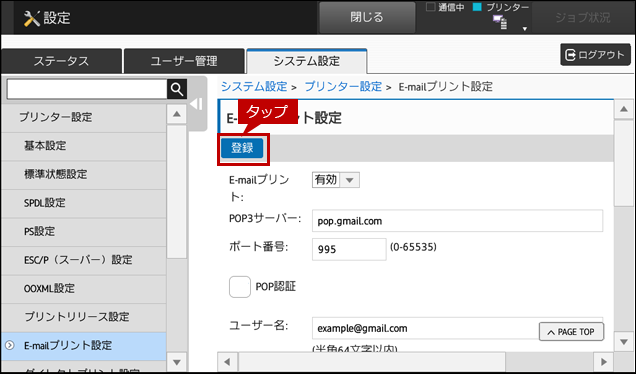Switch to the ユーザー管理 tab
This screenshot has width=636, height=374.
pyautogui.click(x=184, y=61)
